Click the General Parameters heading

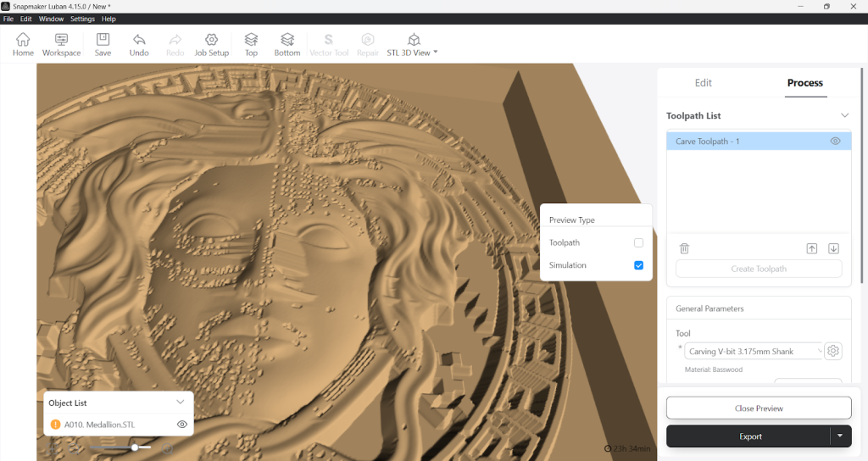tap(709, 308)
